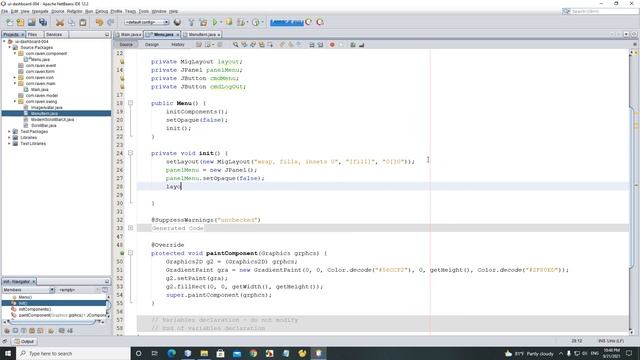Click the Shift Line Left icon in editor toolbar

311,44
